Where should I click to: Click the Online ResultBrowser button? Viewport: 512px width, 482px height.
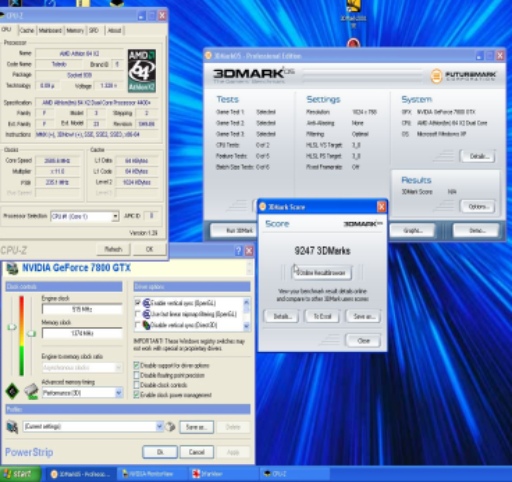321,273
